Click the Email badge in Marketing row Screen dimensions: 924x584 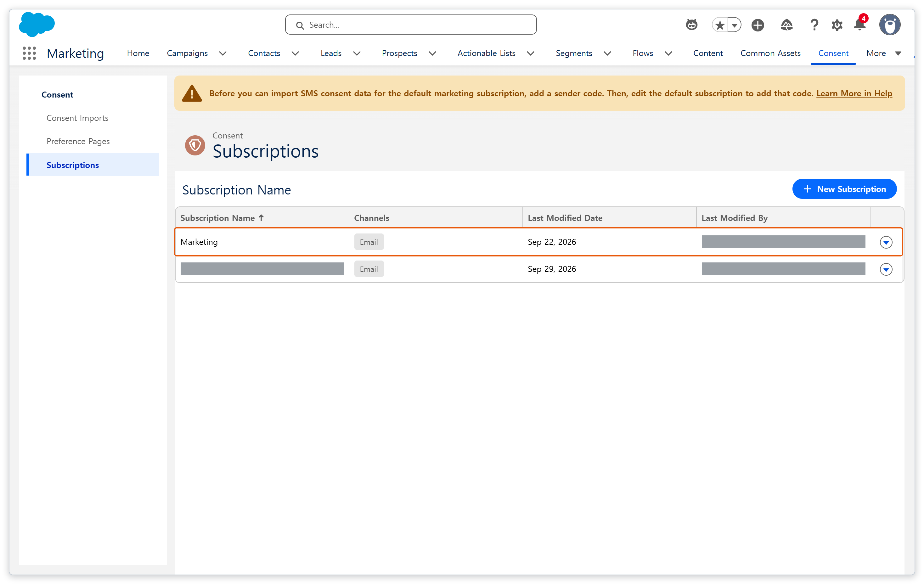(x=369, y=242)
